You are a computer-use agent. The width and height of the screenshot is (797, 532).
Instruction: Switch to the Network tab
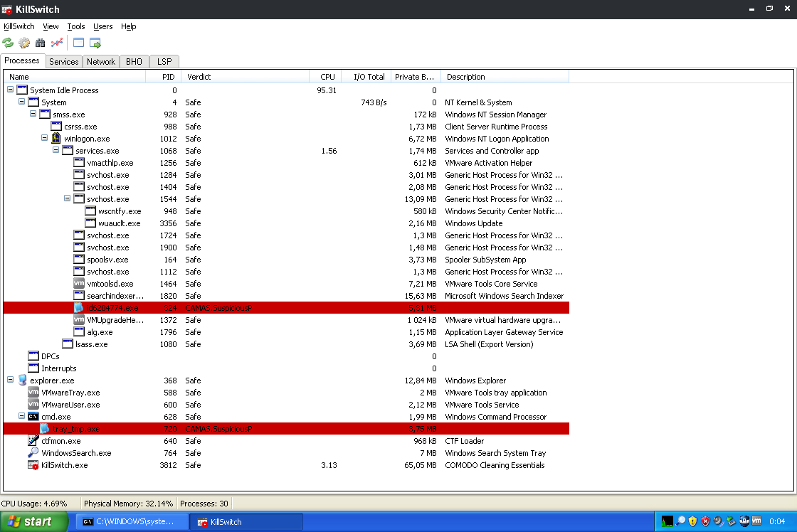[100, 61]
